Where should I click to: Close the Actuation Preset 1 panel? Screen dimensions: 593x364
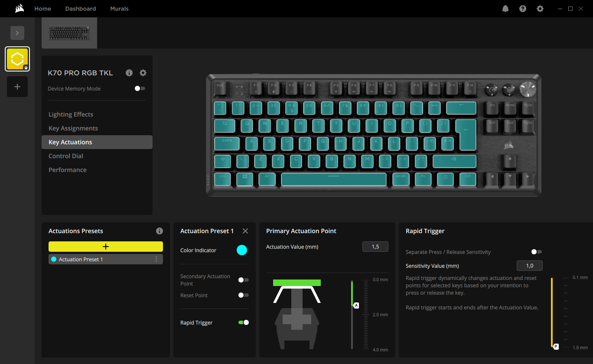point(245,231)
